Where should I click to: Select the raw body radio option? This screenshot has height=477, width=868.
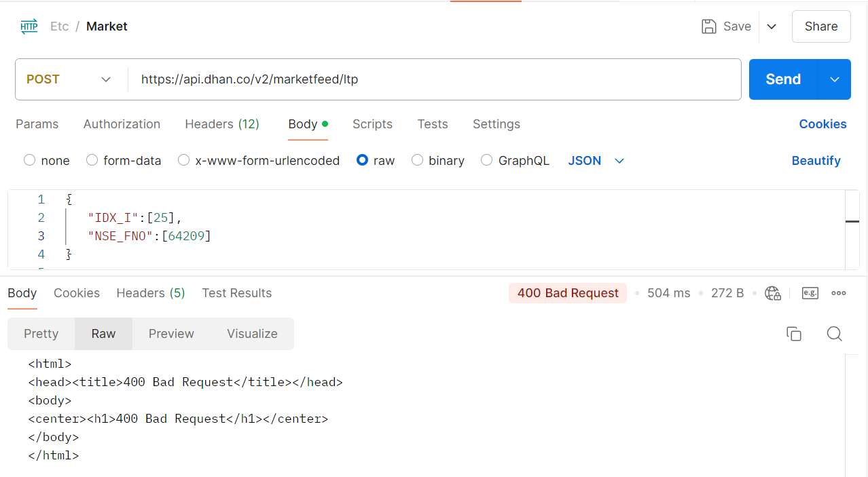pos(362,161)
